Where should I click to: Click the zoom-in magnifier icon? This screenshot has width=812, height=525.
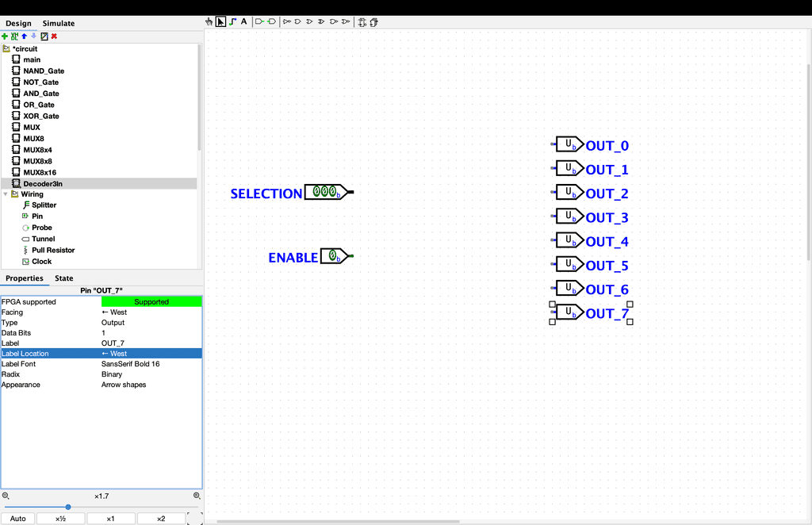tap(197, 496)
